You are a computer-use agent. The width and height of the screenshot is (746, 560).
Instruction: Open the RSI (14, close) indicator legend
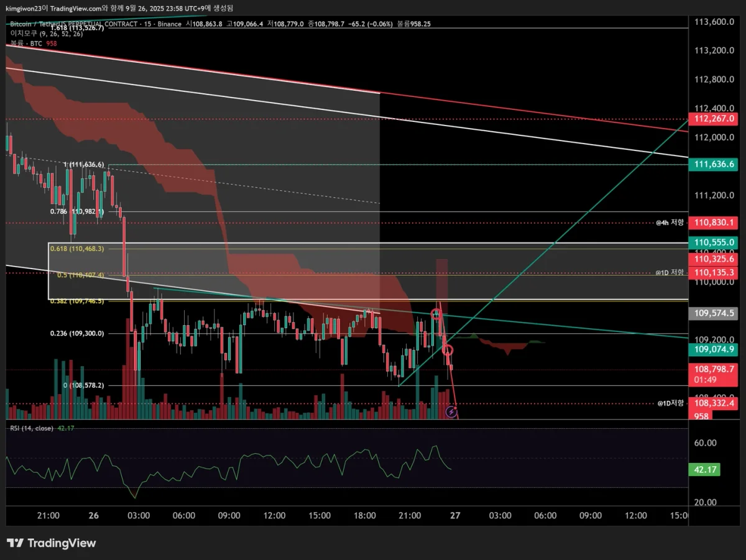pyautogui.click(x=29, y=428)
